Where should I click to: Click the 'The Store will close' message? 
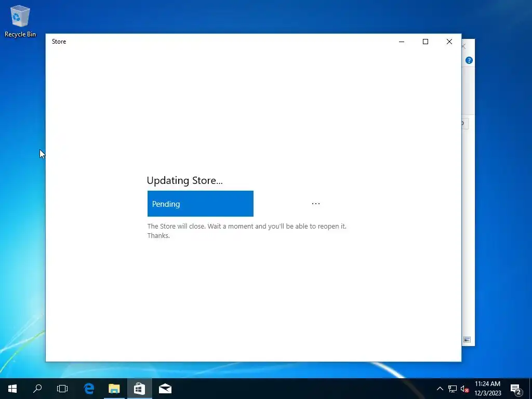pos(247,231)
